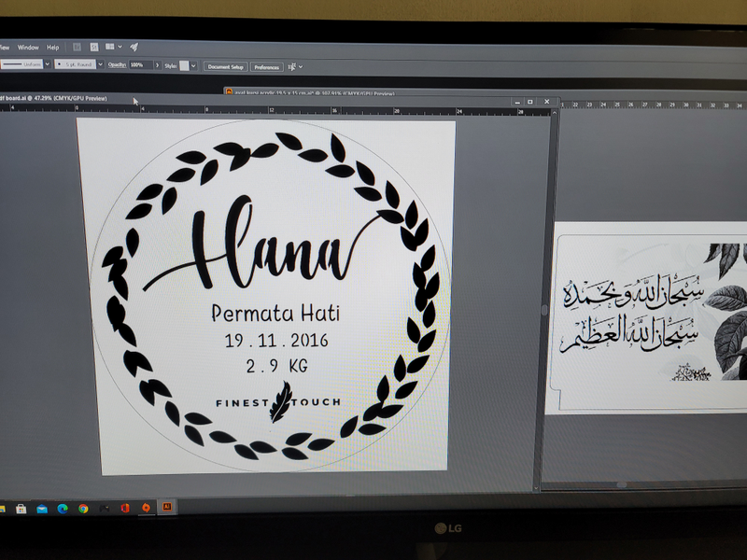Open Microsoft Edge from the taskbar
This screenshot has width=747, height=560.
[63, 509]
